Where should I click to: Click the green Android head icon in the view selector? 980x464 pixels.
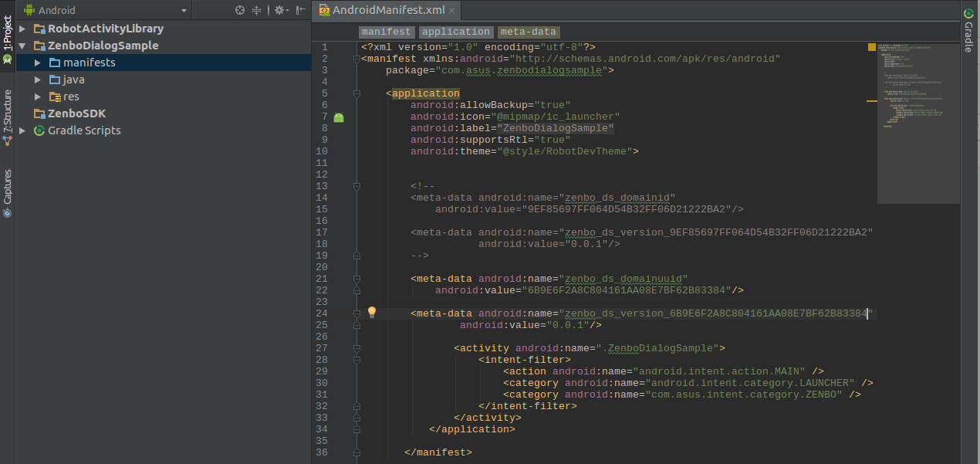(x=29, y=10)
